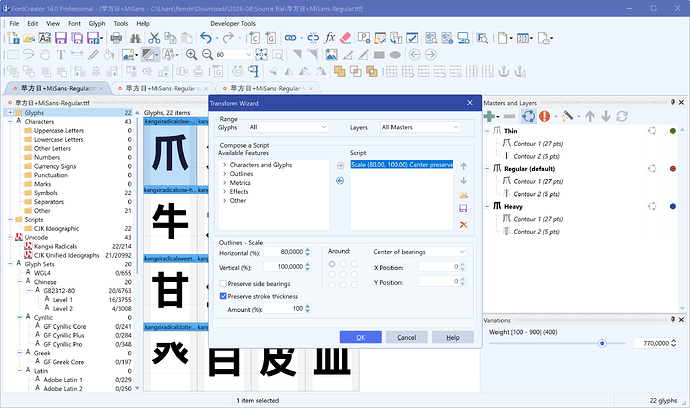Select the top-left Around radio button
Viewport: 690px width, 408px height.
(x=332, y=264)
